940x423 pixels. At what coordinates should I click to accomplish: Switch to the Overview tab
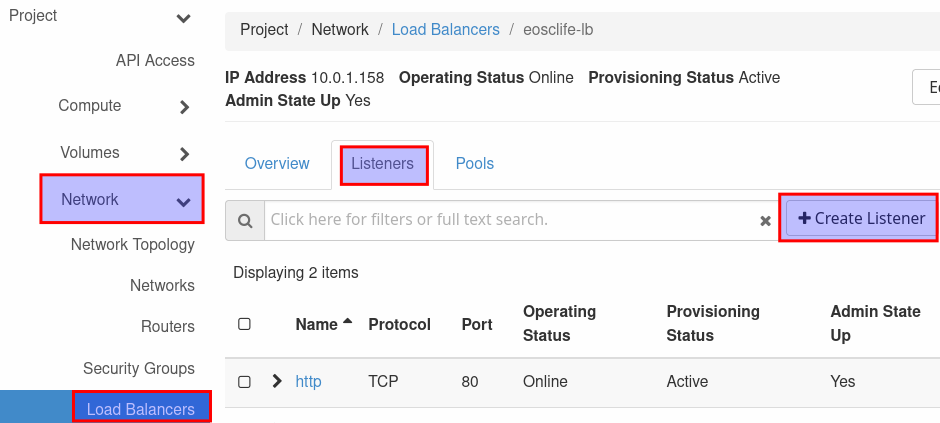(x=277, y=163)
